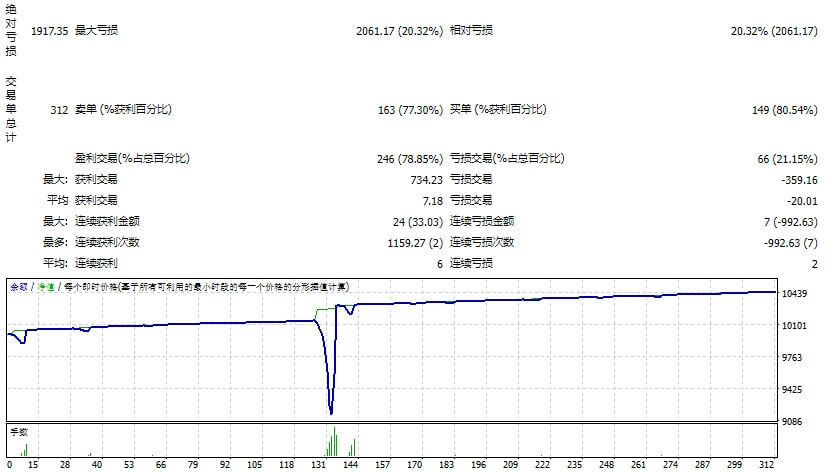Click the 144 x-axis tick label
The width and height of the screenshot is (834, 473).
[x=351, y=464]
